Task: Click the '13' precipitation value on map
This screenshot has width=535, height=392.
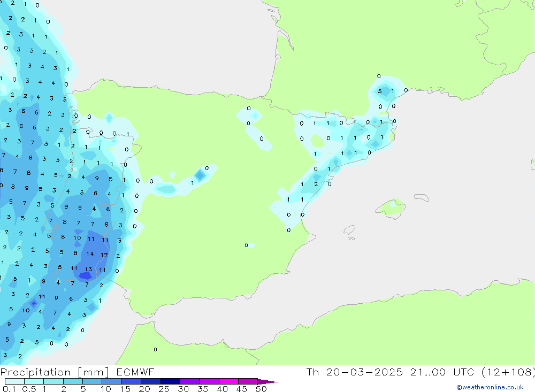Action: pyautogui.click(x=88, y=269)
